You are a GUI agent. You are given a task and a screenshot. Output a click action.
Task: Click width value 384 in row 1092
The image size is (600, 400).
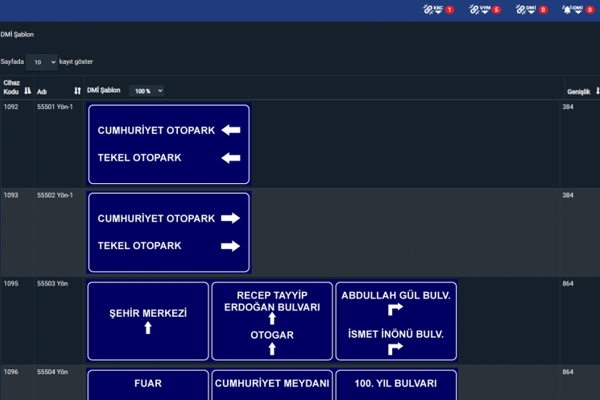tap(568, 107)
